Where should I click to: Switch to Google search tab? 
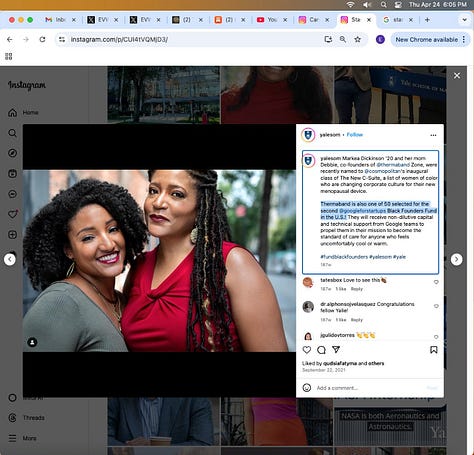click(398, 20)
